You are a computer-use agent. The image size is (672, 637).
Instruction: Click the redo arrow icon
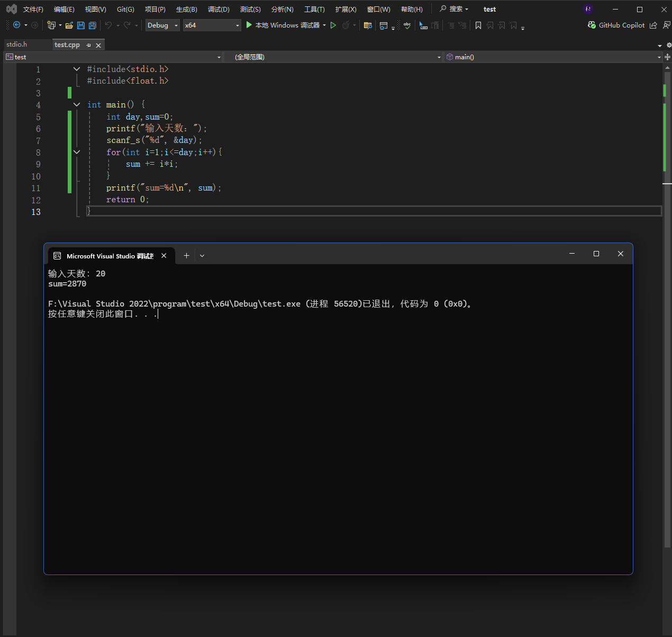(x=127, y=25)
